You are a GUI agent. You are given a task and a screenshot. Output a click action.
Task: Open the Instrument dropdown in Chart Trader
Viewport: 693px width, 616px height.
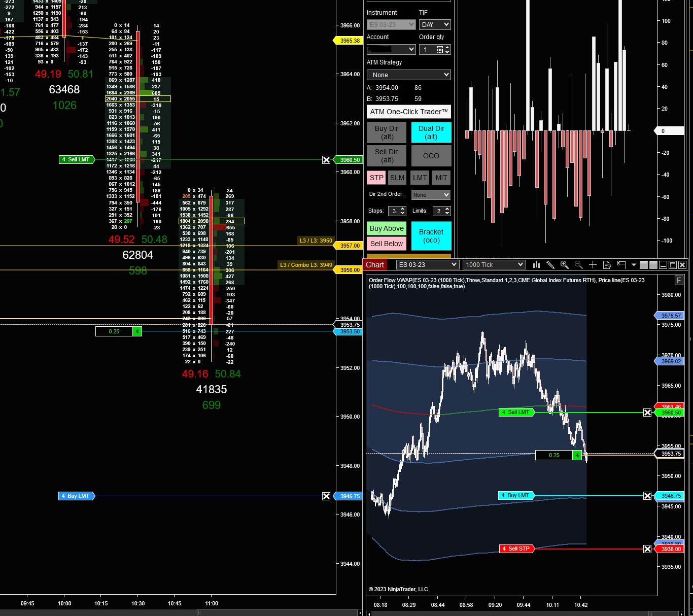(391, 24)
